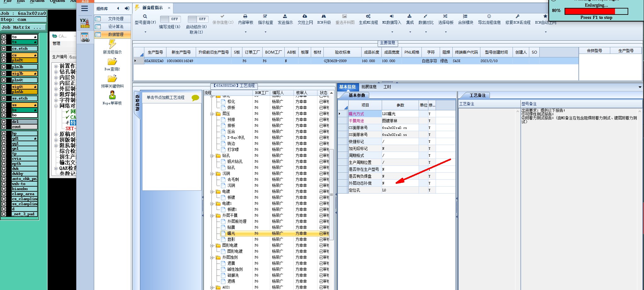Click the MI数据导入 import icon

click(392, 16)
